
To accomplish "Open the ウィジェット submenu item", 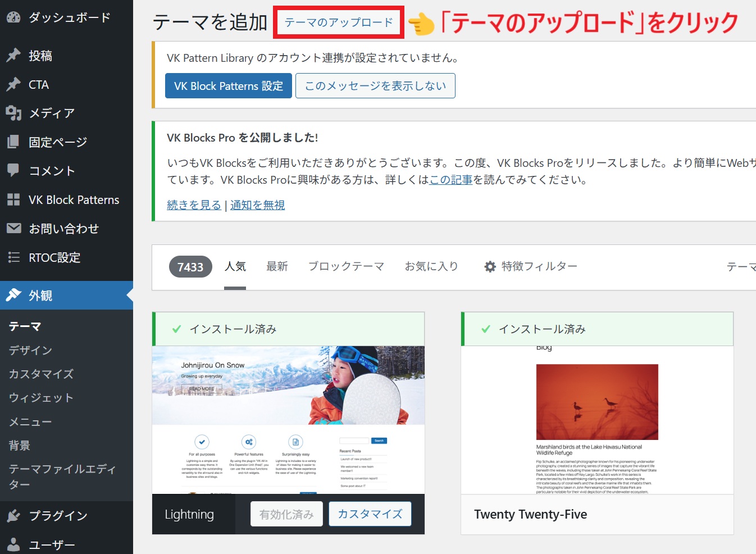I will 41,398.
